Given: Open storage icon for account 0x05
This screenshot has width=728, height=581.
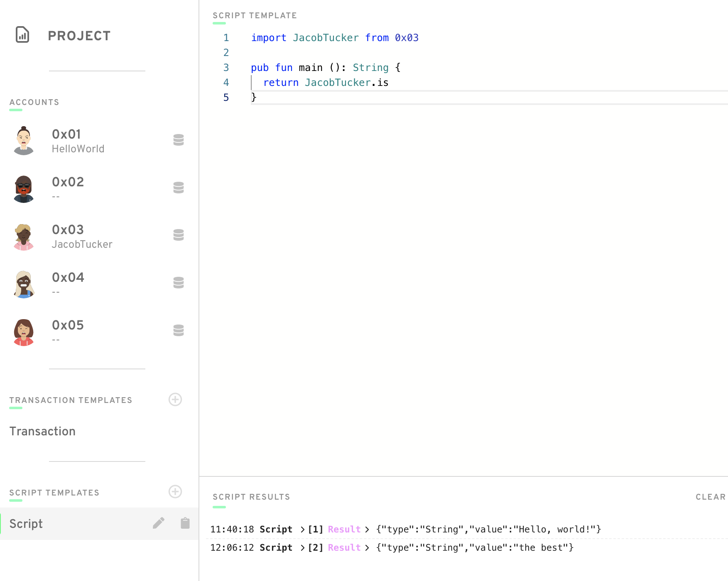Looking at the screenshot, I should [x=179, y=331].
